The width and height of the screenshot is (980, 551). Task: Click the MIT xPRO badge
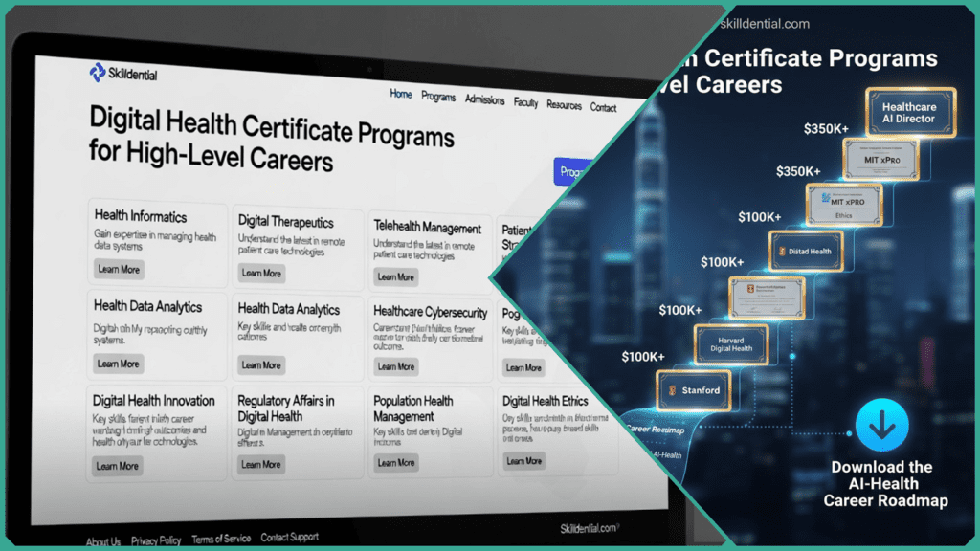coord(879,160)
